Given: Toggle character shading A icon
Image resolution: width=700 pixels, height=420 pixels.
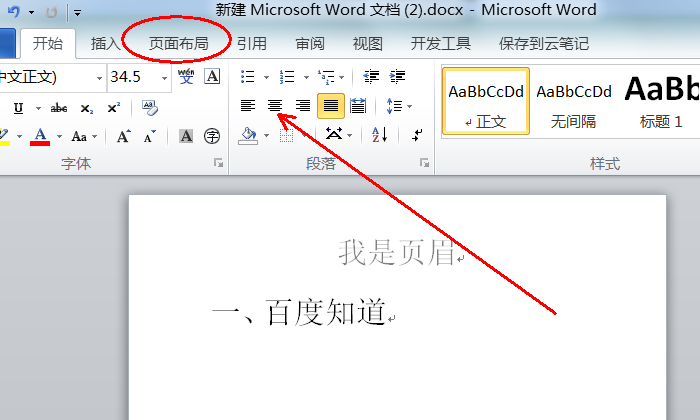Looking at the screenshot, I should (x=186, y=136).
